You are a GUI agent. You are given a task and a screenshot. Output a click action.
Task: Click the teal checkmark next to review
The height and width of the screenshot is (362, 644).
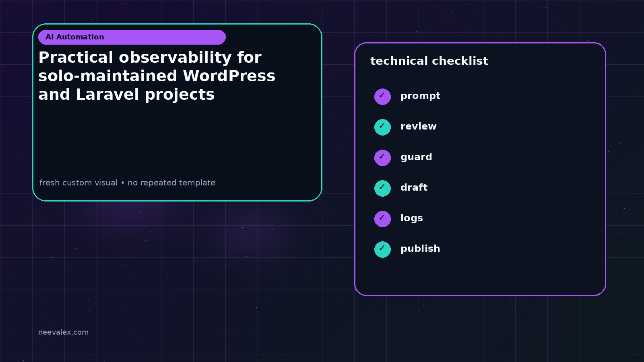pyautogui.click(x=382, y=127)
